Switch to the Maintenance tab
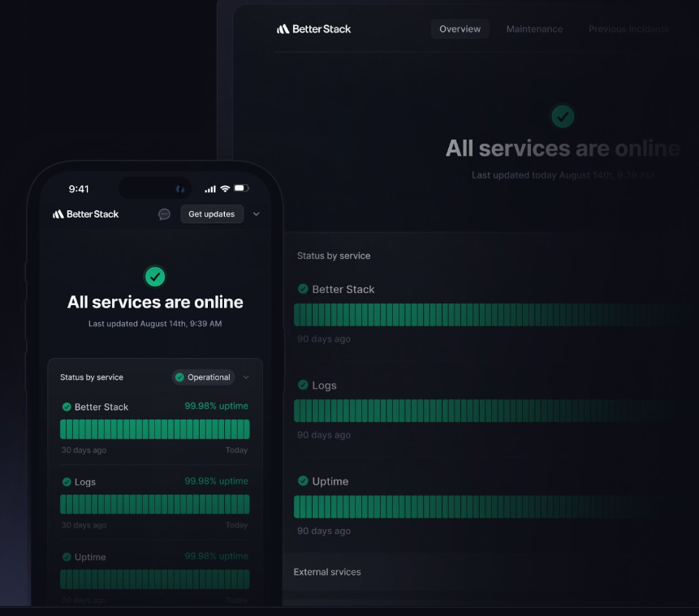699x616 pixels. [x=534, y=29]
